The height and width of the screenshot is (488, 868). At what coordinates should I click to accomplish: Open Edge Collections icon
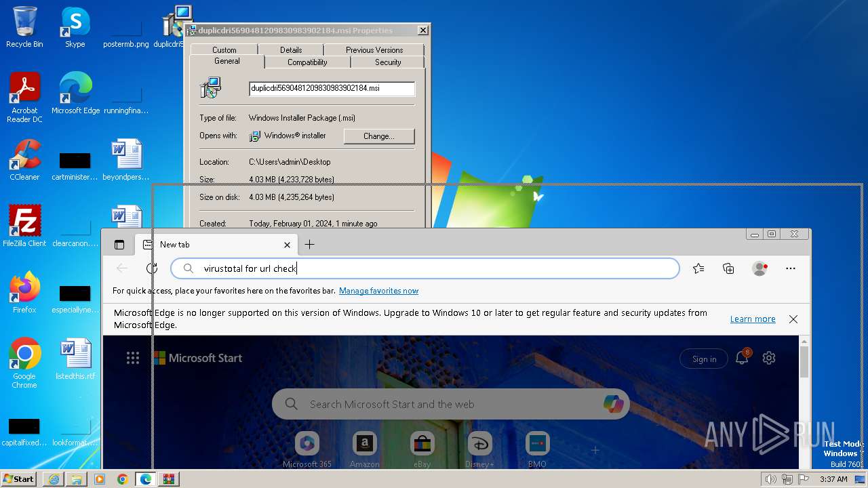(x=728, y=268)
